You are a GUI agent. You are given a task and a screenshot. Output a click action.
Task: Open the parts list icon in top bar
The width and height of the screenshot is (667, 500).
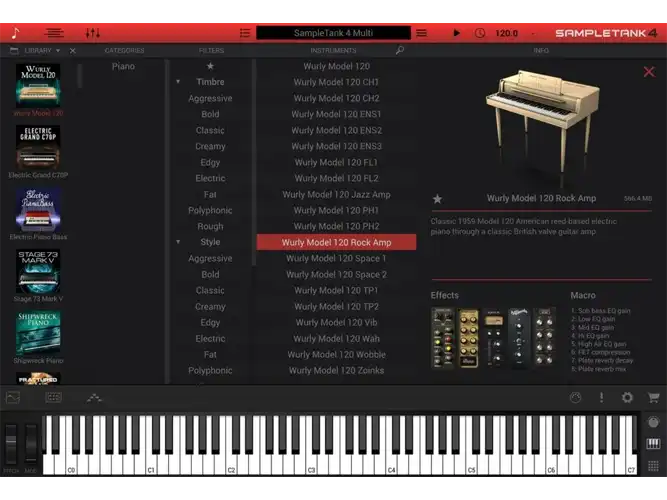click(x=54, y=33)
